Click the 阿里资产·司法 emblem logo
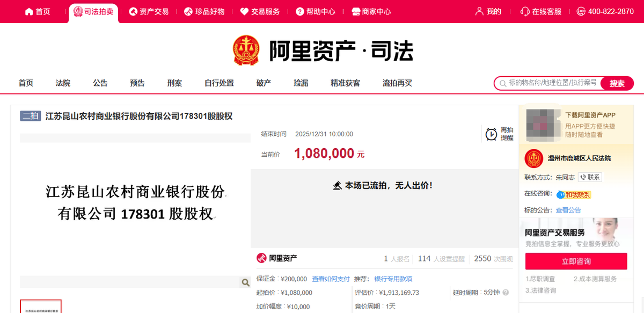 pyautogui.click(x=246, y=51)
